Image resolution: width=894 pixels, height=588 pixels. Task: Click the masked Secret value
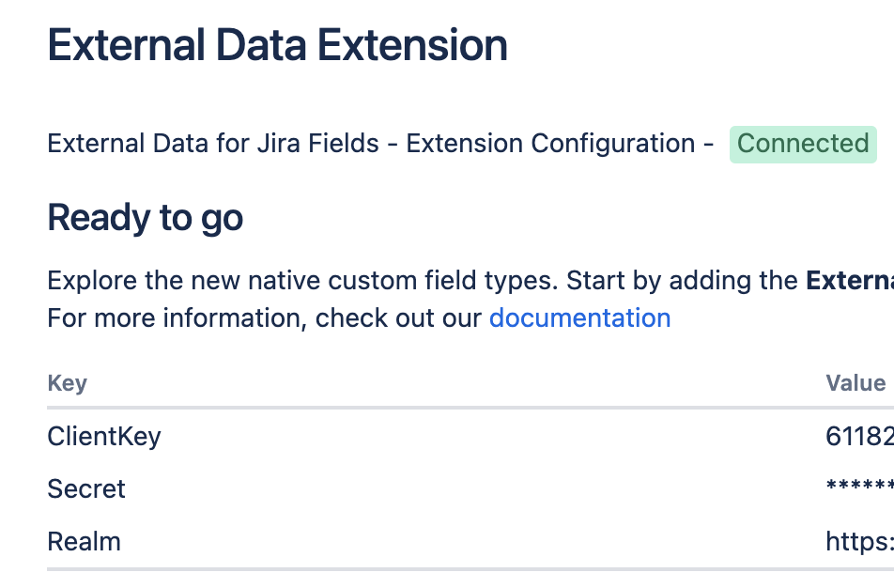tap(857, 488)
